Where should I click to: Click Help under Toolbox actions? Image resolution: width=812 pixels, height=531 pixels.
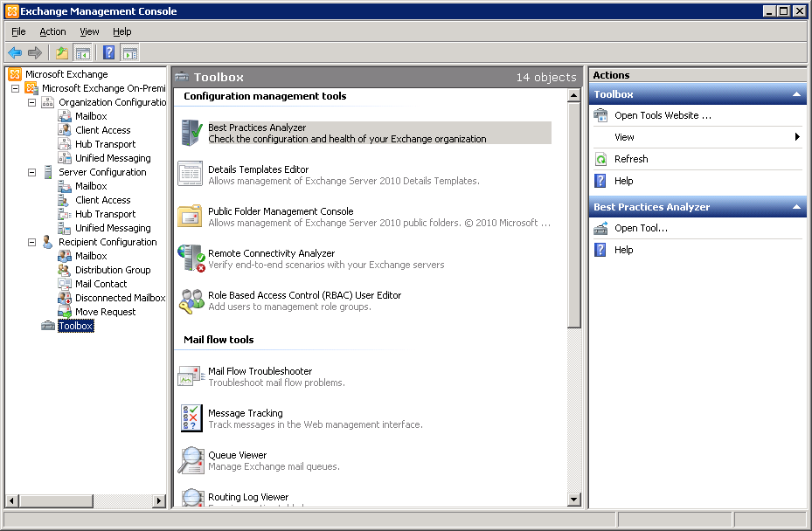tap(623, 181)
